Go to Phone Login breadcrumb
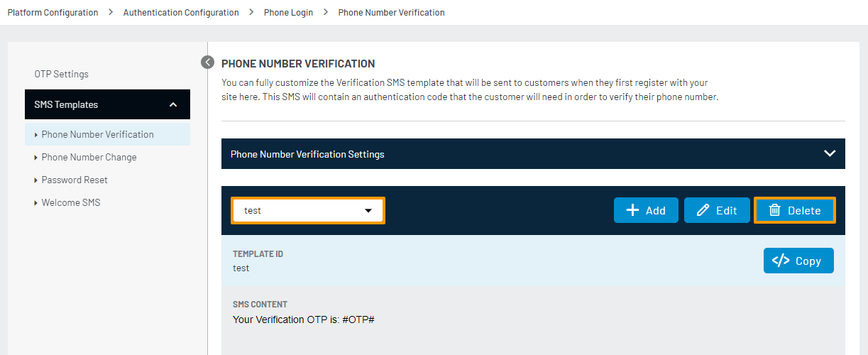The height and width of the screenshot is (355, 868). [288, 12]
